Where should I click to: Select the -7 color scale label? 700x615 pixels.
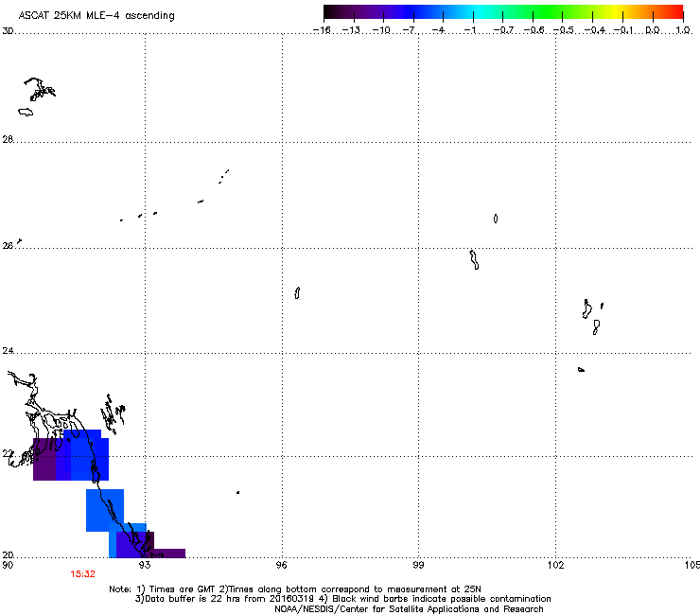pyautogui.click(x=410, y=30)
